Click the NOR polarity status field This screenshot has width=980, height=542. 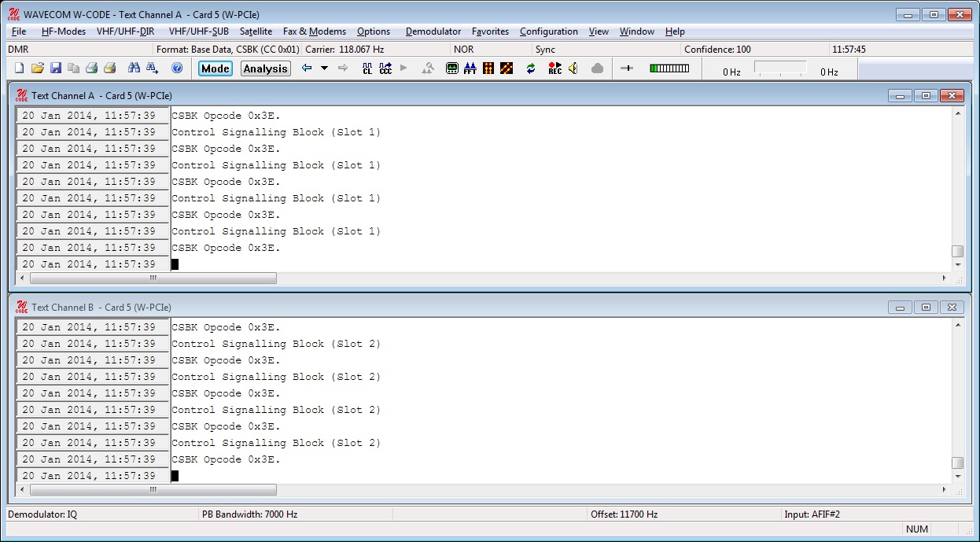pos(492,49)
